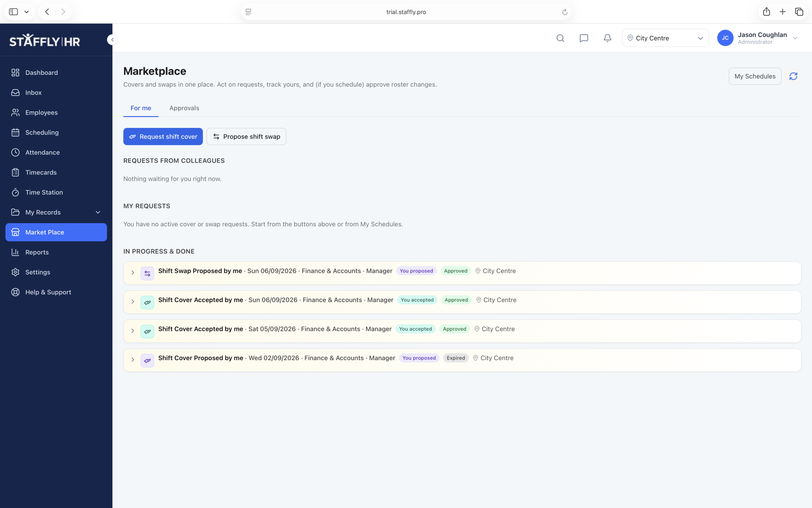Collapse the sidebar with the arrow button
The image size is (812, 508).
point(113,40)
